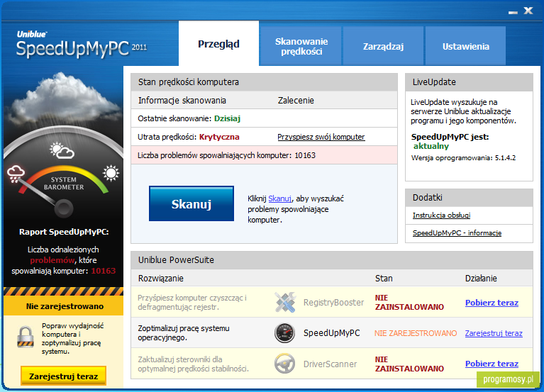This screenshot has height=392, width=544.
Task: Go to the Ustawienia tab
Action: tap(465, 46)
